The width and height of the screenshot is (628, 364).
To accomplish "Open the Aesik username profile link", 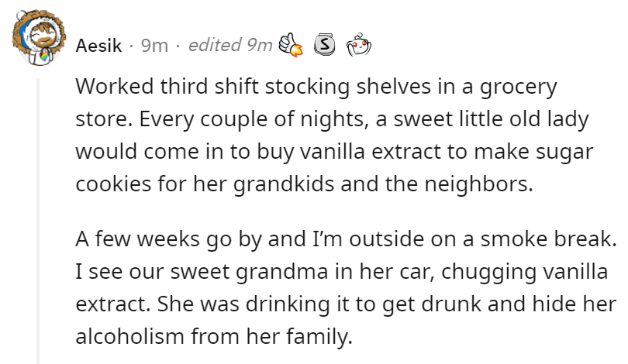I will coord(98,45).
